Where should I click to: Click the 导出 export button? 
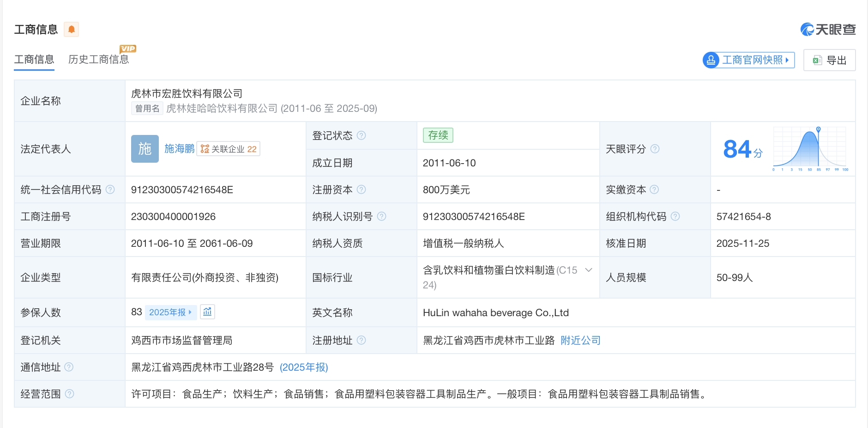pos(830,60)
